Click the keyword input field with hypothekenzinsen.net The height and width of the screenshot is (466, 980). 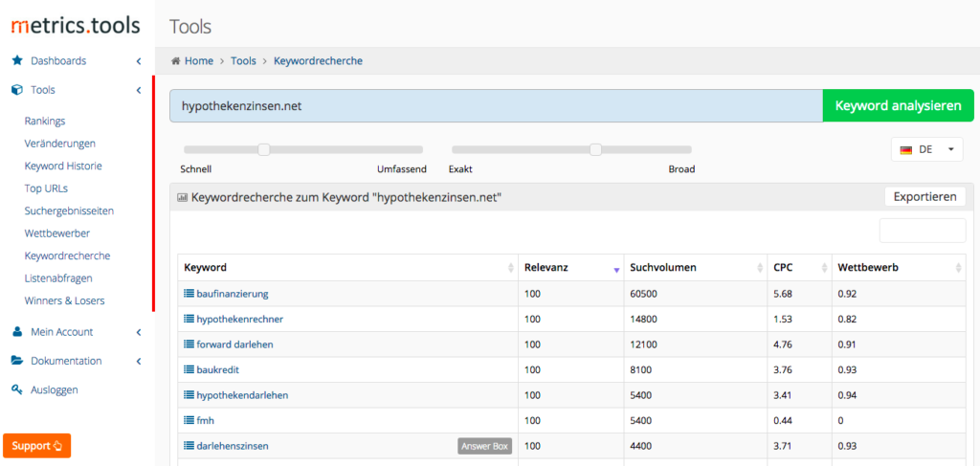tap(497, 105)
